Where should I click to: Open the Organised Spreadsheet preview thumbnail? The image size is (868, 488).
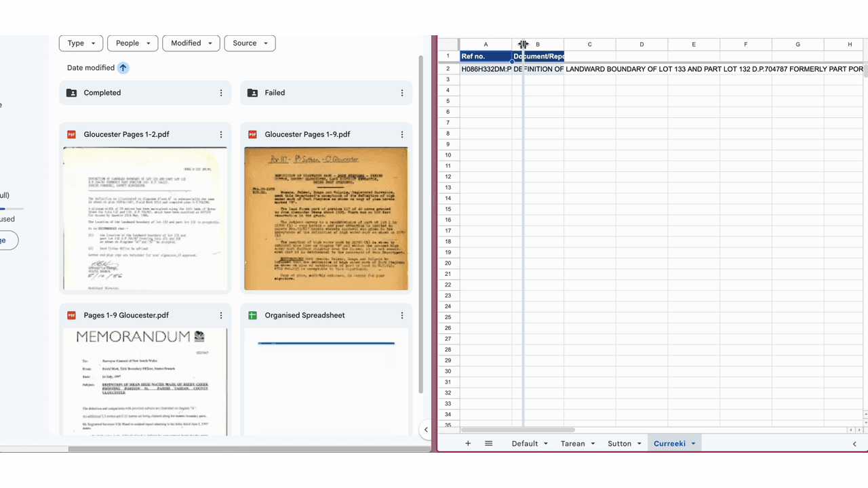326,382
